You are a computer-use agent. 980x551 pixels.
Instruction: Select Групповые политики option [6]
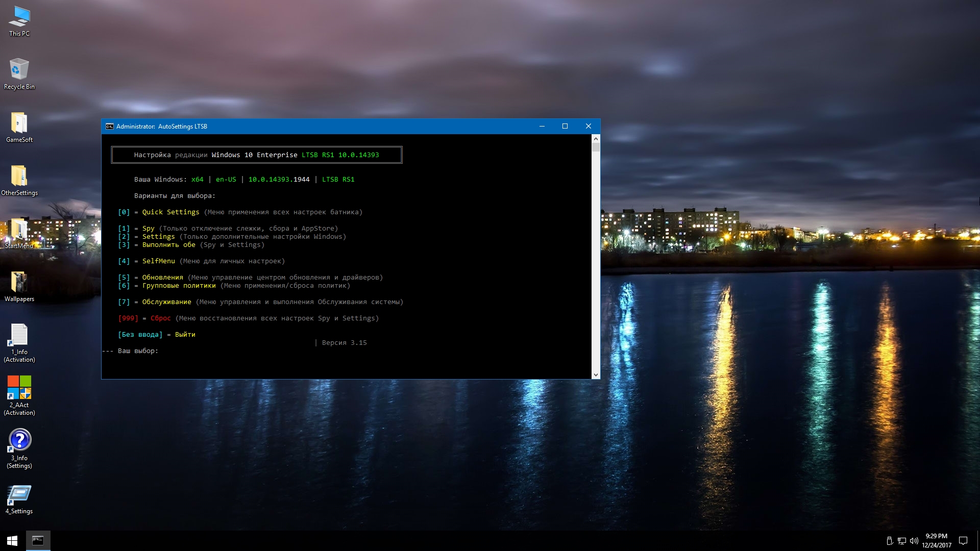click(x=178, y=285)
